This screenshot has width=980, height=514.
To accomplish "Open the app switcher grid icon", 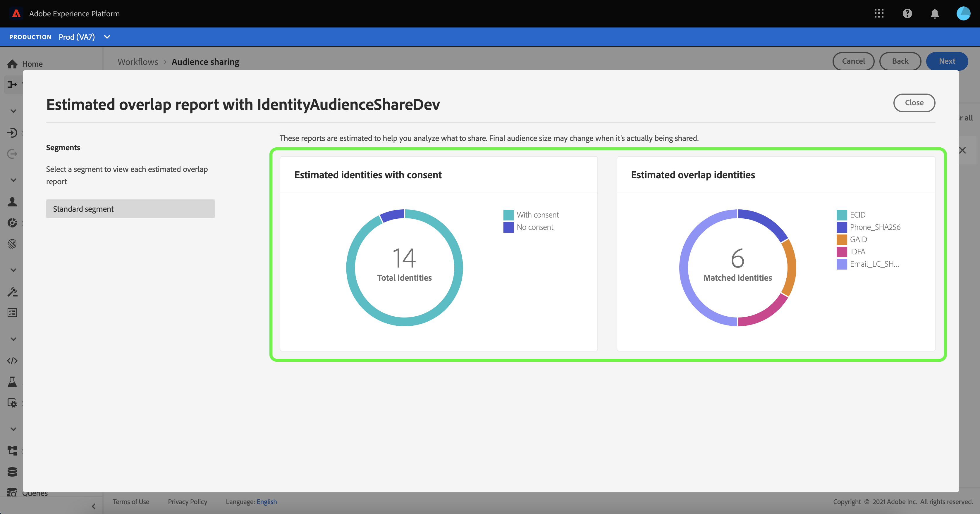I will tap(879, 14).
